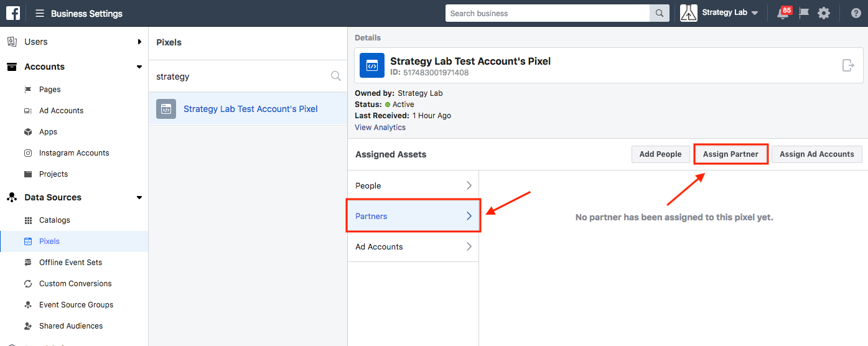Select the Partners assigned assets tab
Screen dimensions: 868x346
[x=413, y=216]
